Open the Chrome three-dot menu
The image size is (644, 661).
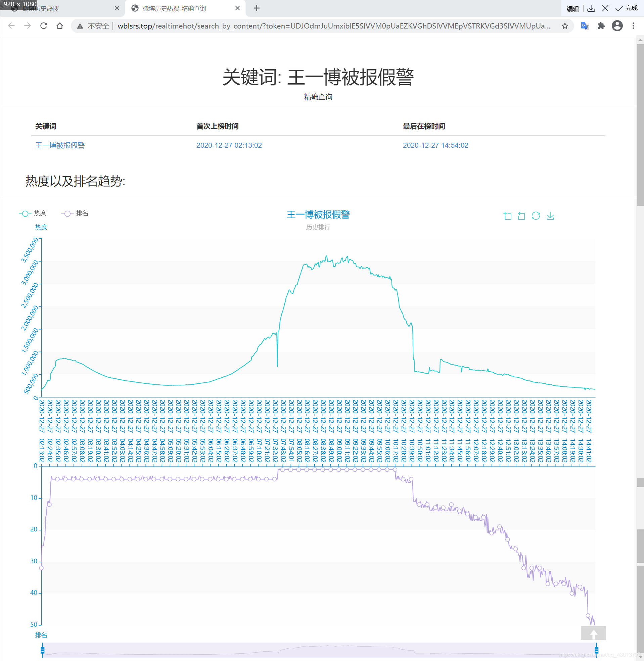click(634, 26)
